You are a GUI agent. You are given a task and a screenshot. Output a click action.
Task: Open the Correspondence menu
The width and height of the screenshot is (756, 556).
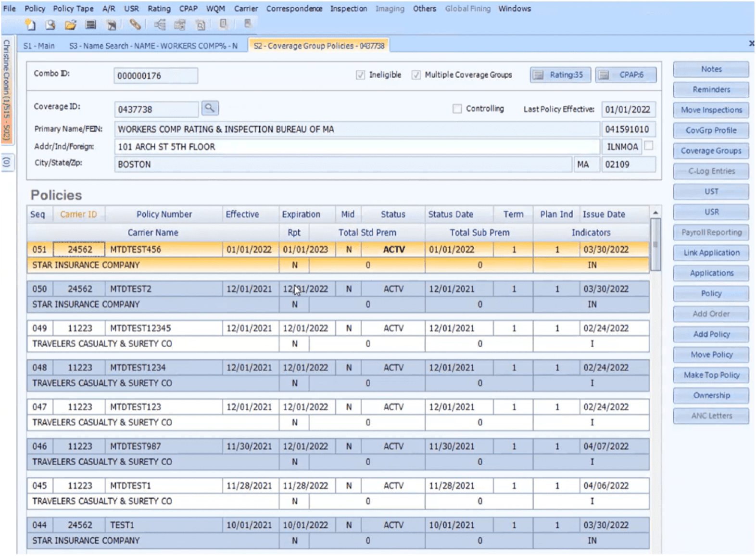point(294,9)
